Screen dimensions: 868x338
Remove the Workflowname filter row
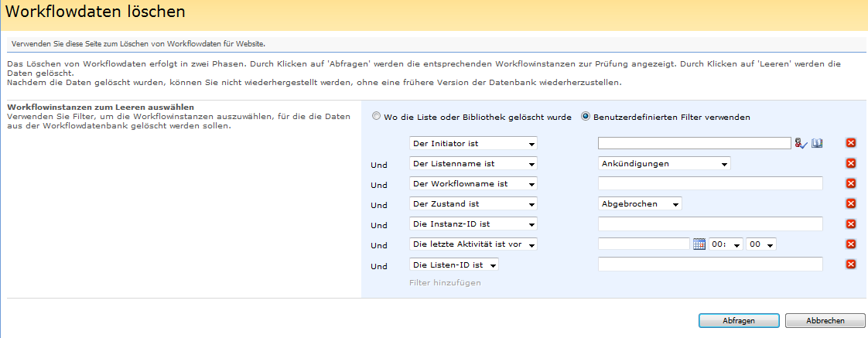click(x=851, y=183)
